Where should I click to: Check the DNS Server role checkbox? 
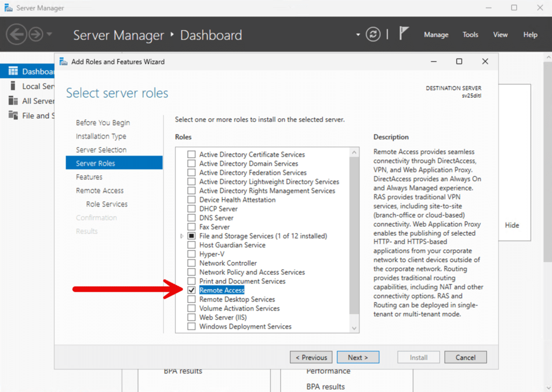(x=191, y=218)
